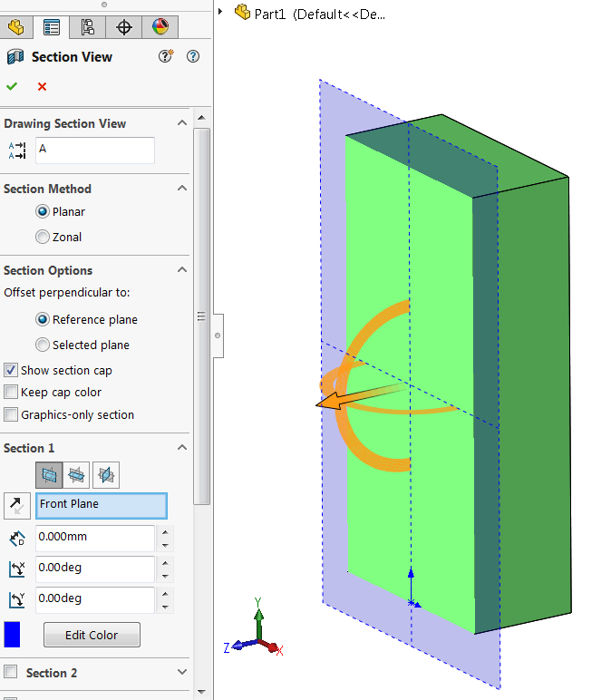Viewport: 611px width, 700px height.
Task: Cancel section view with red X
Action: click(x=42, y=86)
